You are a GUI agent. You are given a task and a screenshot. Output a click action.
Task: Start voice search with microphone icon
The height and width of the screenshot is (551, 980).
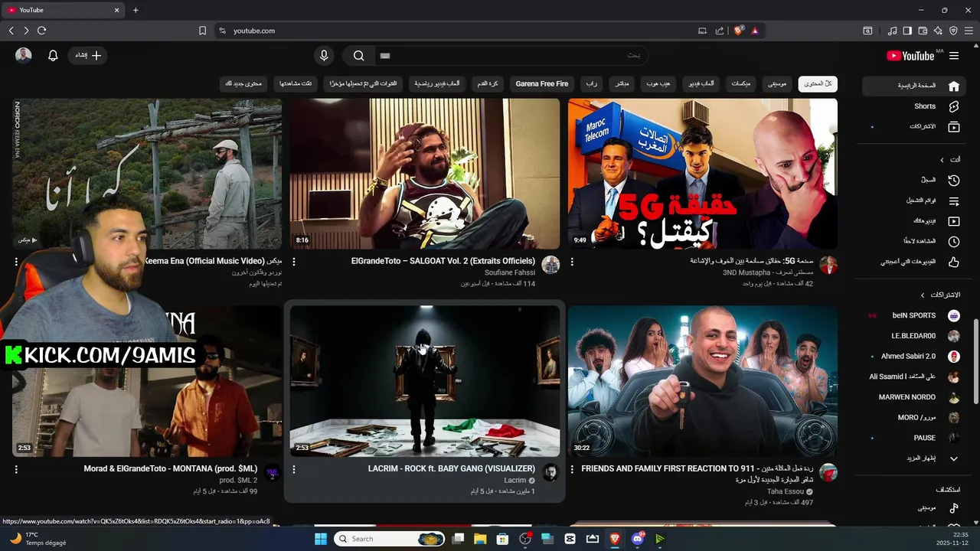pyautogui.click(x=324, y=56)
